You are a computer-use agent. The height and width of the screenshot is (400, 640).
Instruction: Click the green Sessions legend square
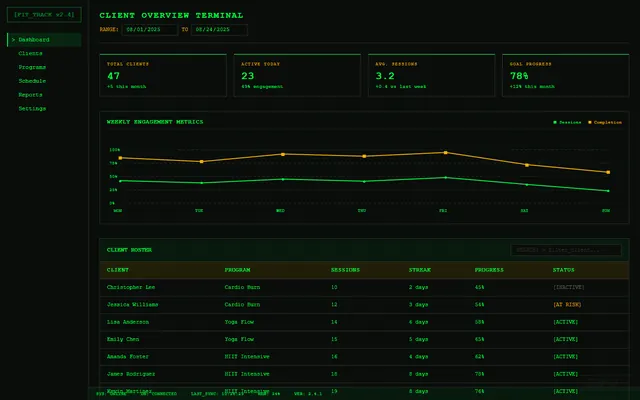555,122
